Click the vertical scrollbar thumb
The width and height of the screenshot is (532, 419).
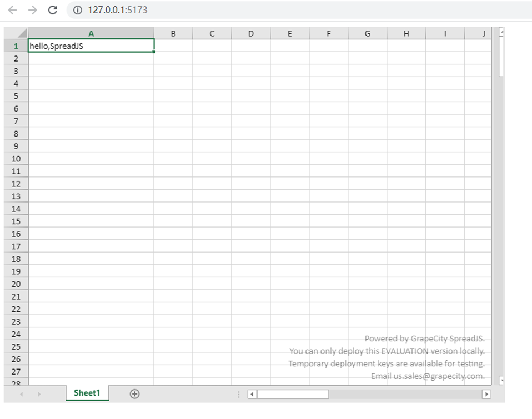501,57
